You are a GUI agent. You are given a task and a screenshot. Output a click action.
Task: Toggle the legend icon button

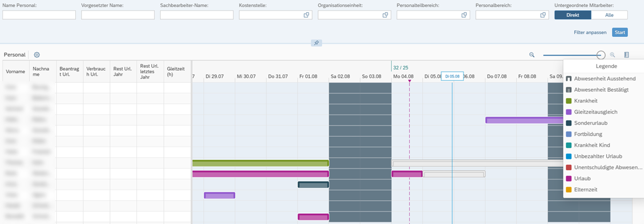pos(626,54)
